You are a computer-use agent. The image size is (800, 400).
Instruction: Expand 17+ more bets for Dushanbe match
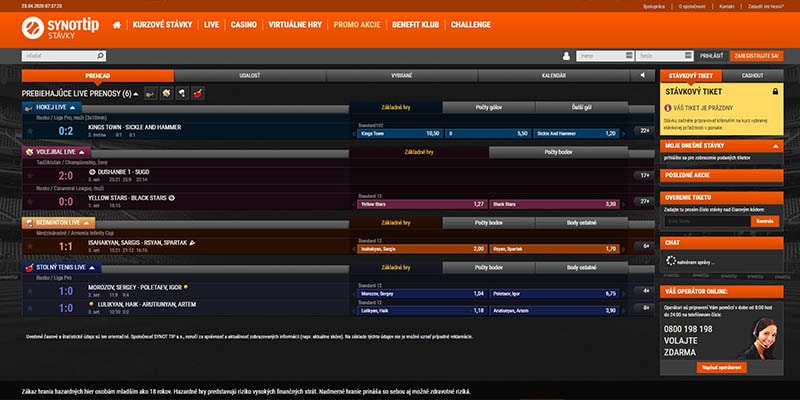(x=644, y=176)
